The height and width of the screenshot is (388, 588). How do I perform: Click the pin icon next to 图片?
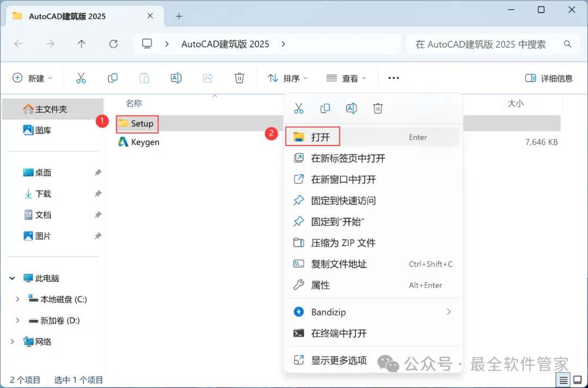click(98, 236)
